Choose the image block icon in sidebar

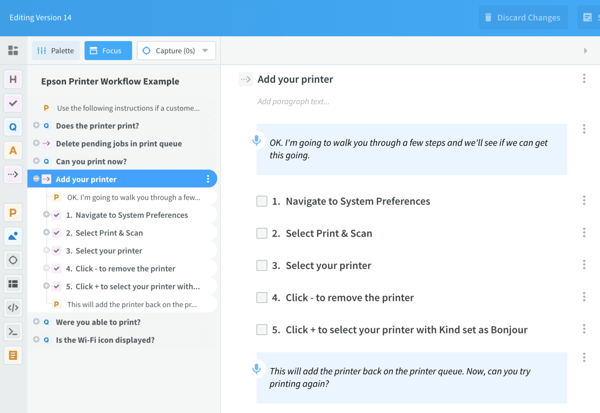[x=13, y=236]
